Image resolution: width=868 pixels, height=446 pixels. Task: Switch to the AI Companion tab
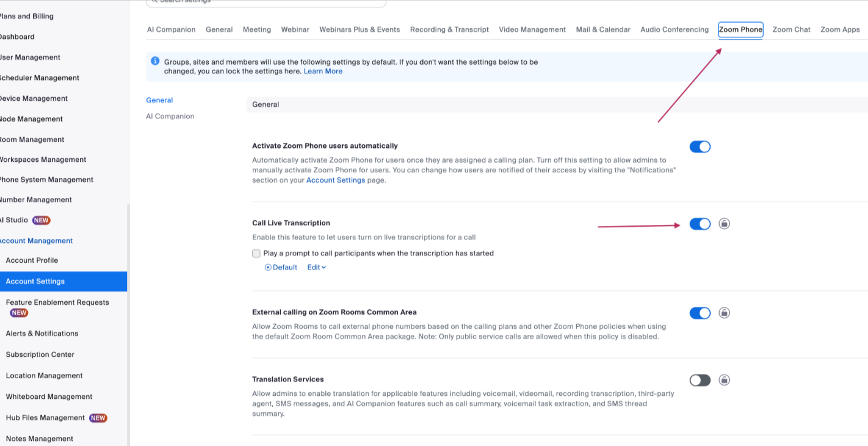[172, 29]
